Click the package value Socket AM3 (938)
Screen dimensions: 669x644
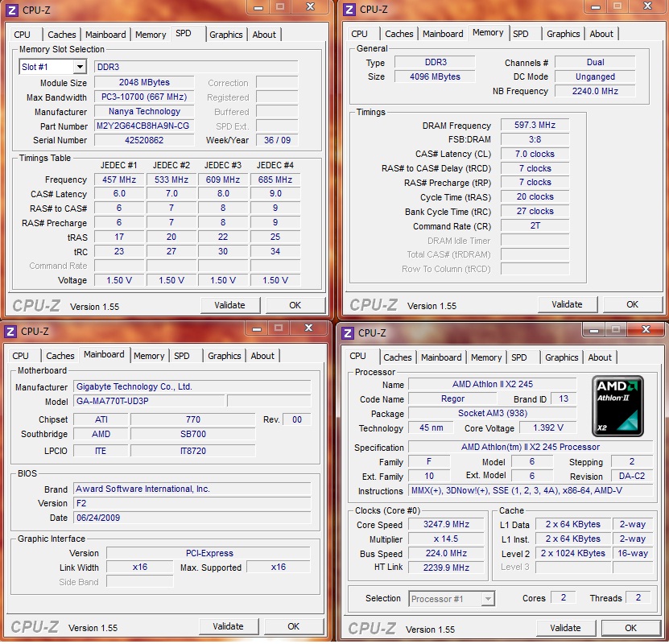click(493, 413)
